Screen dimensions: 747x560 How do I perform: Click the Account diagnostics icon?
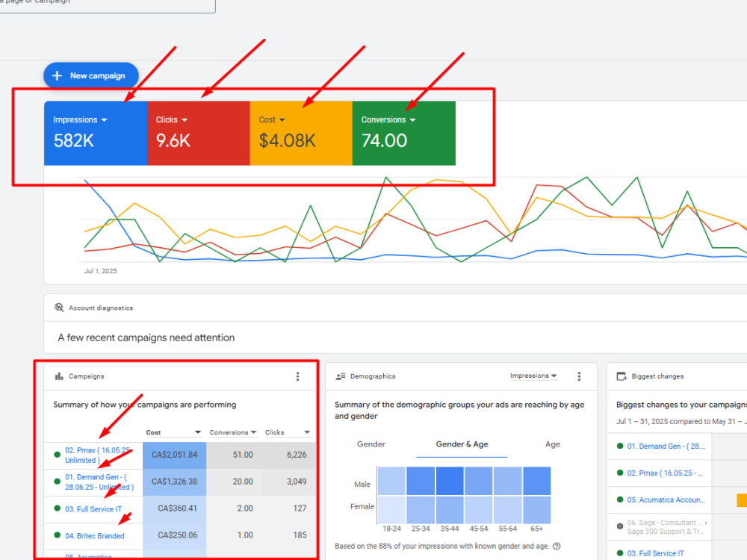click(59, 308)
